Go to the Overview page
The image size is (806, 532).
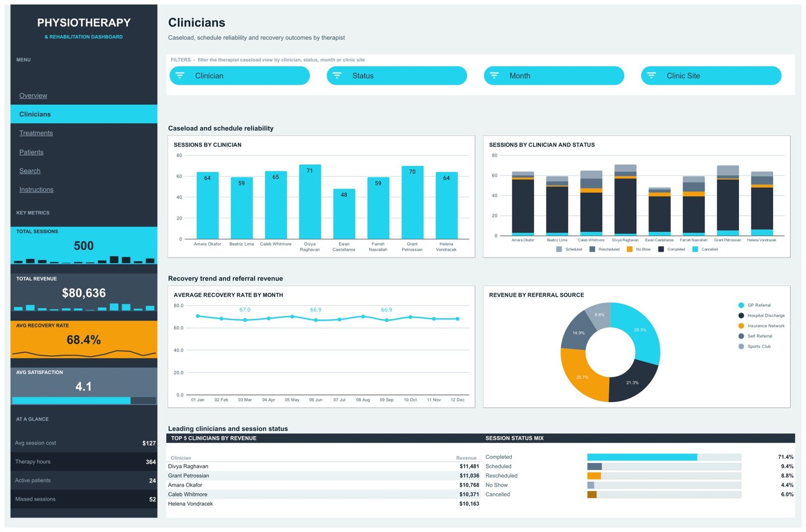tap(33, 96)
